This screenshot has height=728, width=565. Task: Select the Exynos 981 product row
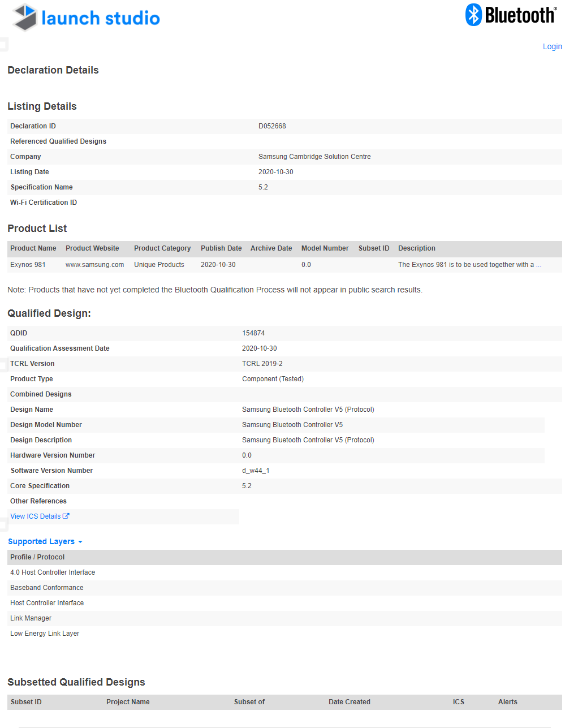284,265
